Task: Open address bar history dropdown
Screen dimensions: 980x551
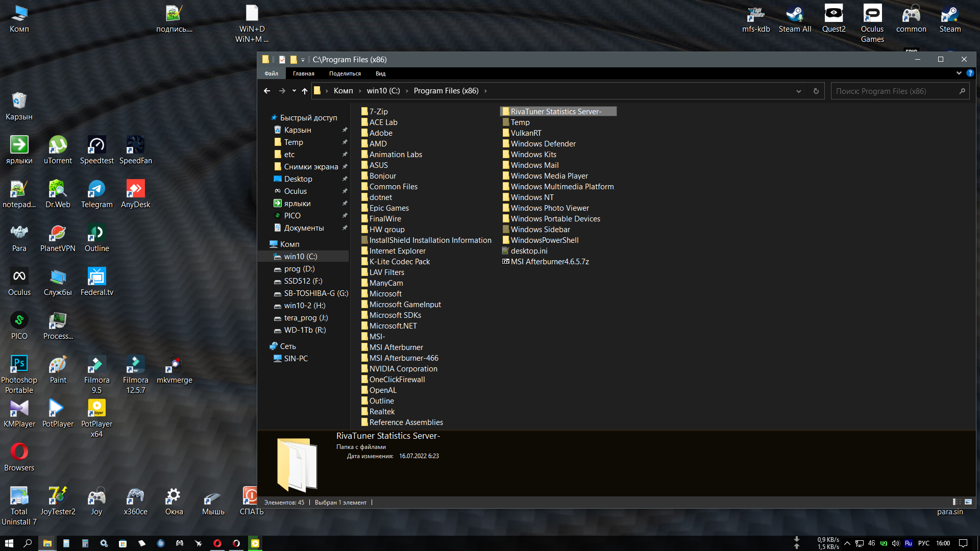Action: (798, 91)
